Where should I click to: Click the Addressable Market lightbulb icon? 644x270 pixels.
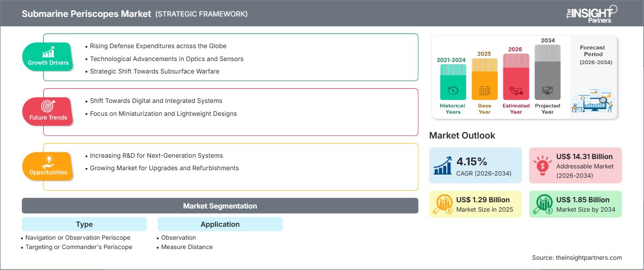[542, 165]
